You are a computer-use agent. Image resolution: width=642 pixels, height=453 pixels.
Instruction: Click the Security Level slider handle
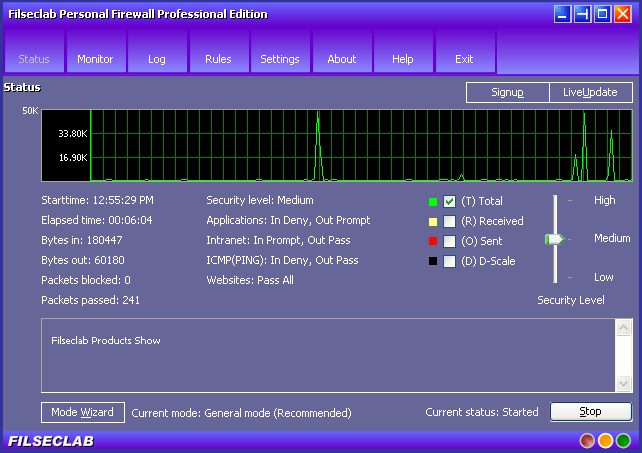pyautogui.click(x=554, y=239)
